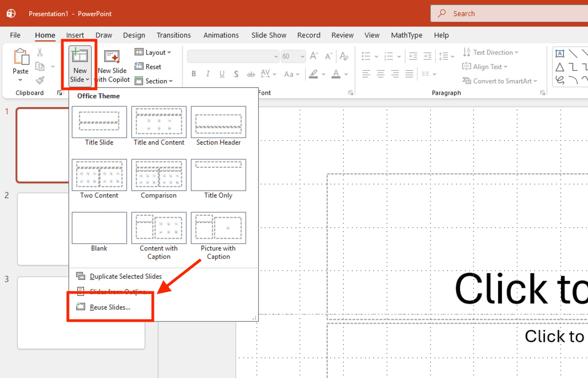Select the Title Slide layout

(99, 126)
